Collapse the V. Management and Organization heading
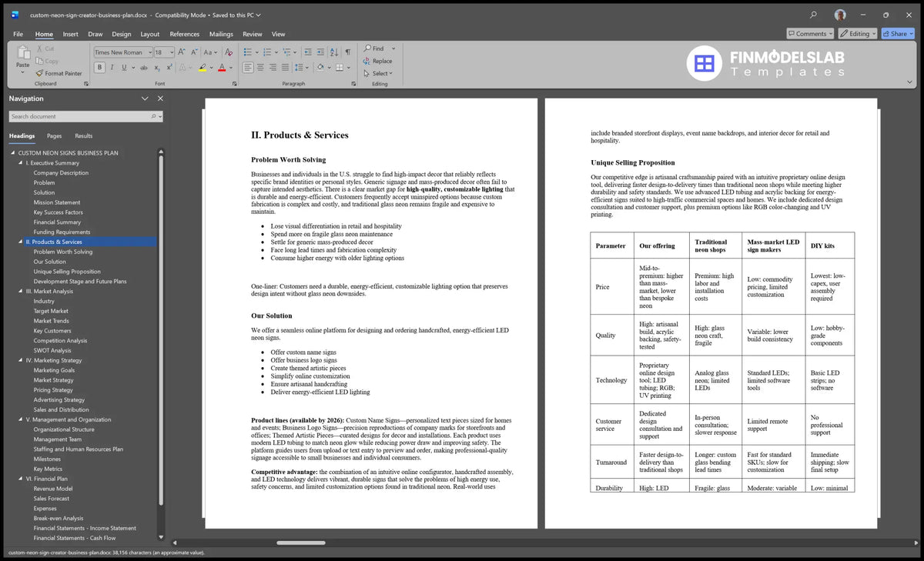 coord(21,420)
